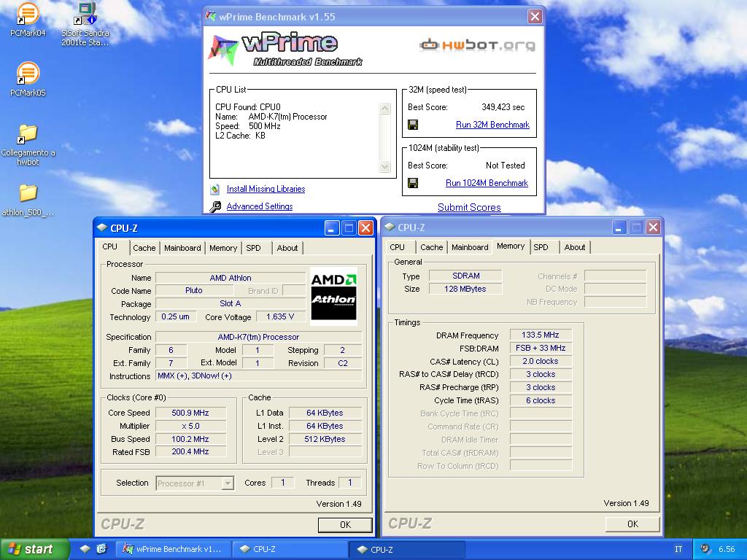The height and width of the screenshot is (560, 747).
Task: Click the Core Voltage 1.635 V field
Action: pos(280,316)
